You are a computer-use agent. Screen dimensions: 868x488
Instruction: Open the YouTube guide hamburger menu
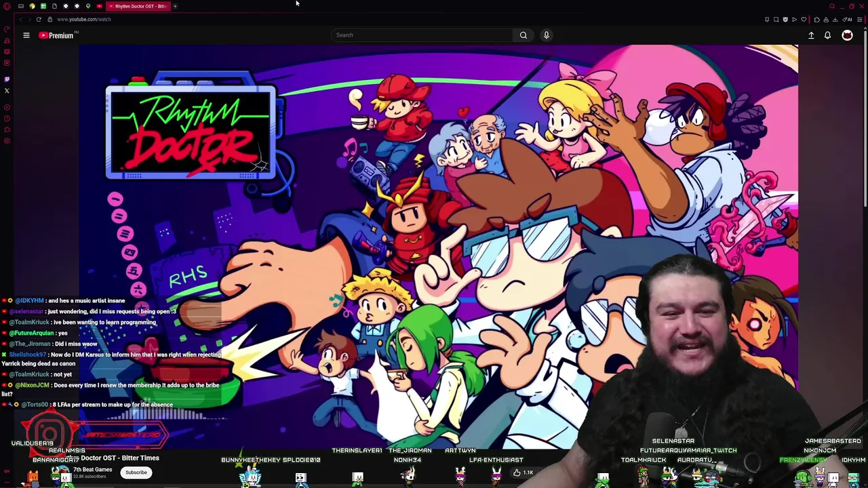coord(26,35)
